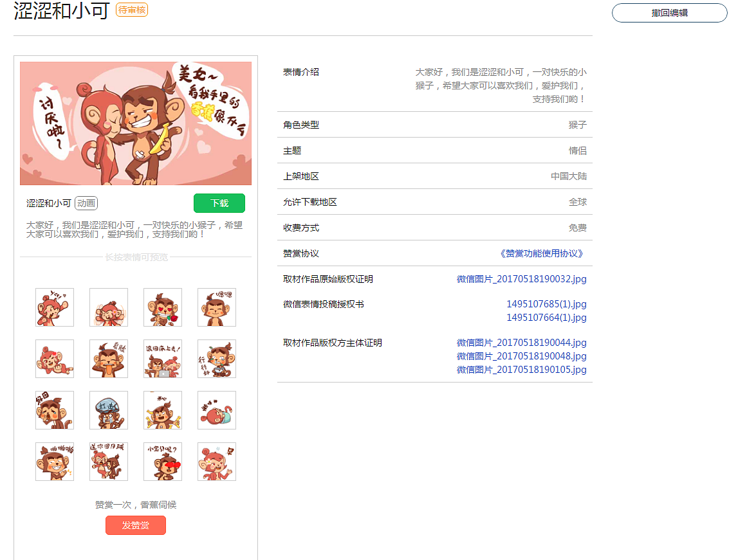Select the crying '行行行' monkey sticker

coord(216,359)
